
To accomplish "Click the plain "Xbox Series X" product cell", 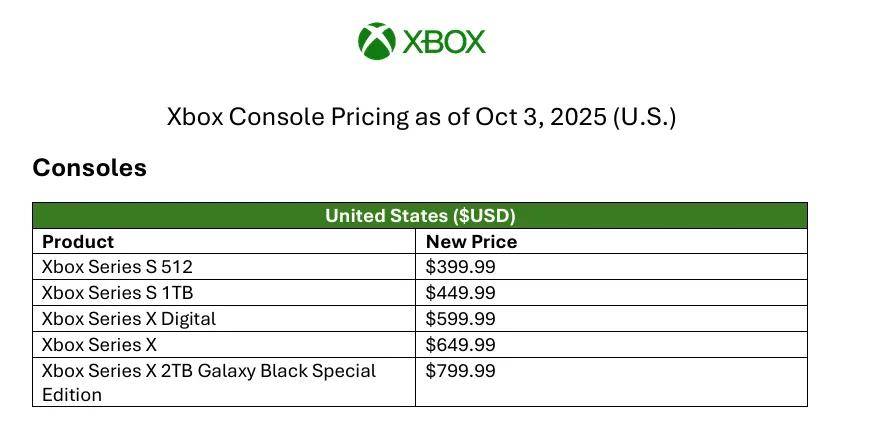I will (x=99, y=345).
